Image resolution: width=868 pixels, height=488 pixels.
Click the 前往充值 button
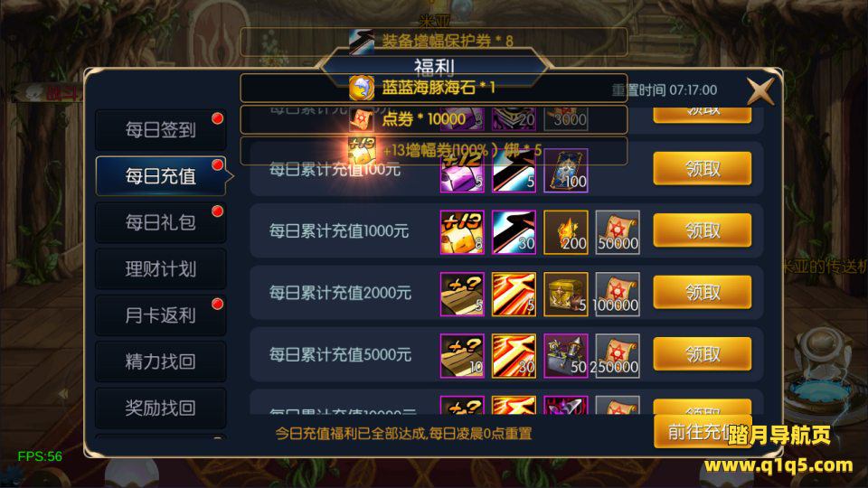tap(702, 432)
